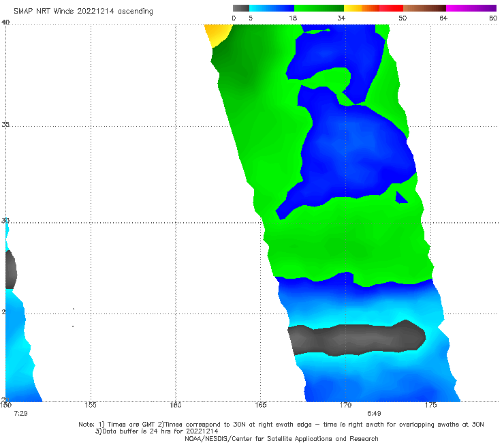Click the title "SMAP NRT Winds 20221214 ascending"
Screen dimensions: 504x443
83,11
